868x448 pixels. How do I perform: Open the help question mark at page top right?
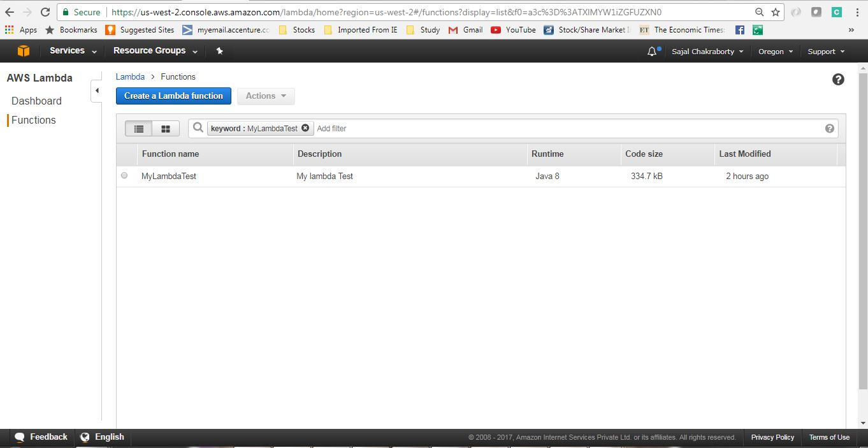click(838, 79)
